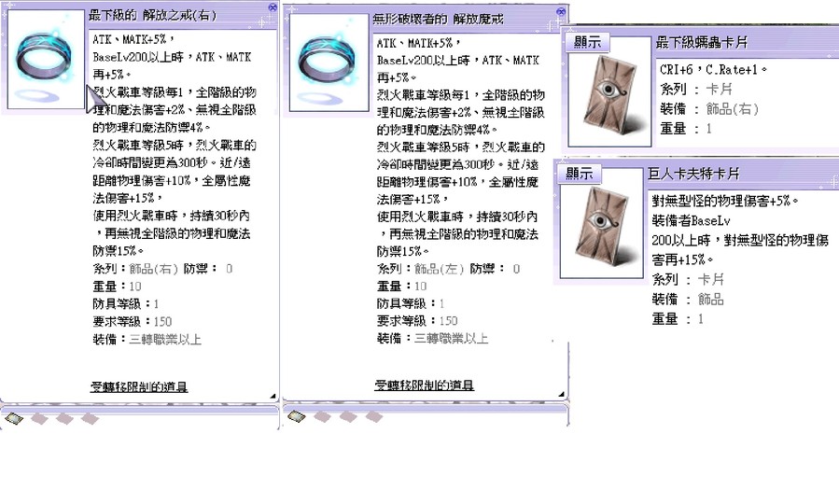
Task: Select inserted card slot in 解放之戒(右) window
Action: (13, 418)
